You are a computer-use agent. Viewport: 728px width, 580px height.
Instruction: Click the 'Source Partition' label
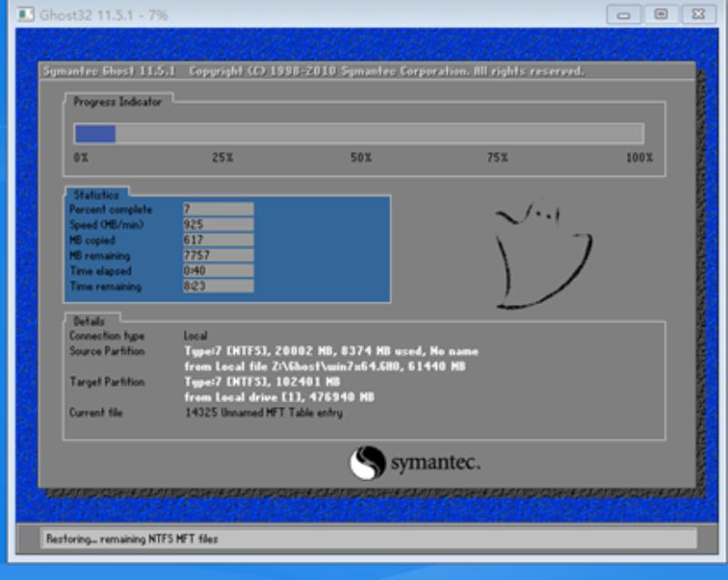106,351
